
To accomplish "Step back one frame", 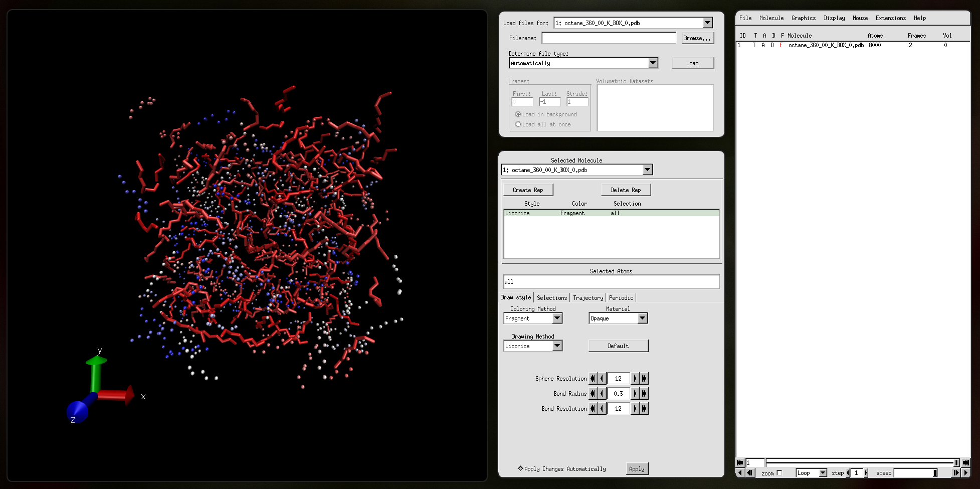I will [749, 472].
